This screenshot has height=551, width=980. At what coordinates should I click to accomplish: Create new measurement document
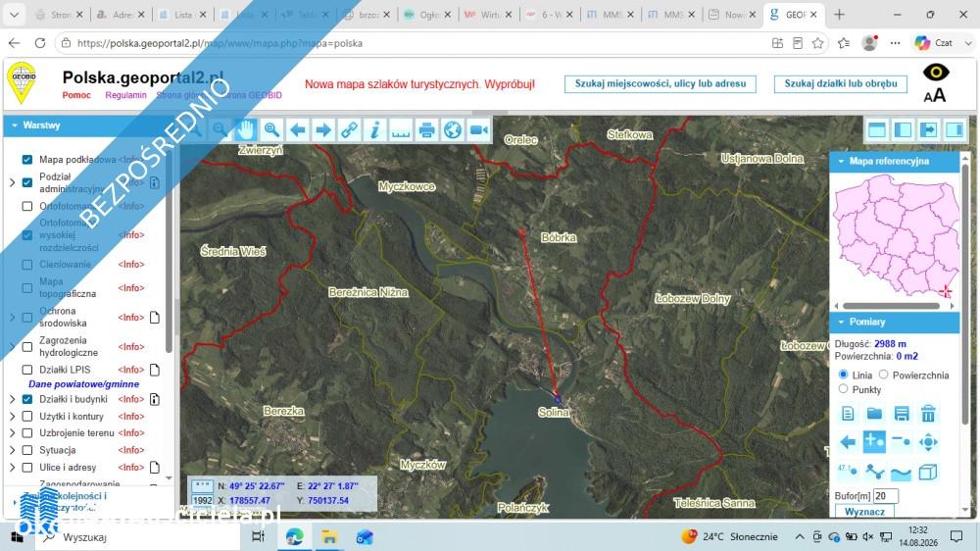pos(848,414)
